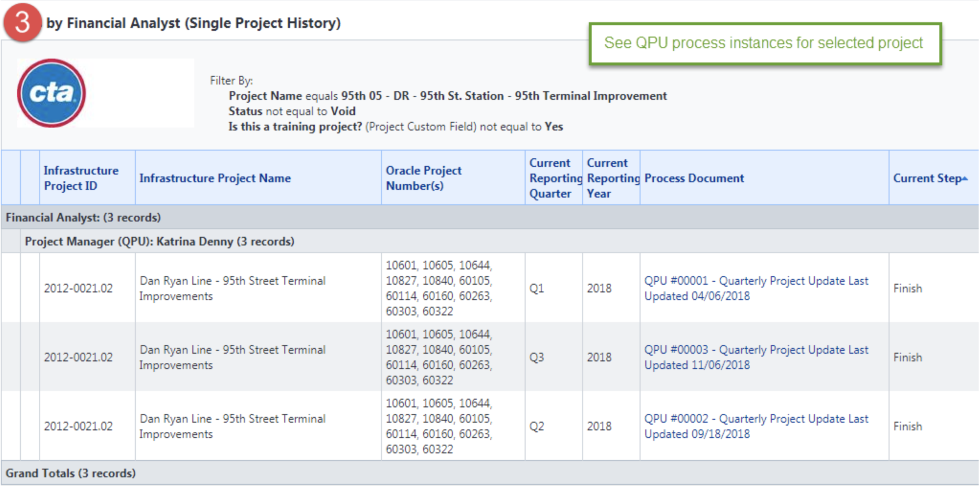Open QPU #00003 Quarterly Project Update link
The height and width of the screenshot is (486, 980).
coord(756,357)
